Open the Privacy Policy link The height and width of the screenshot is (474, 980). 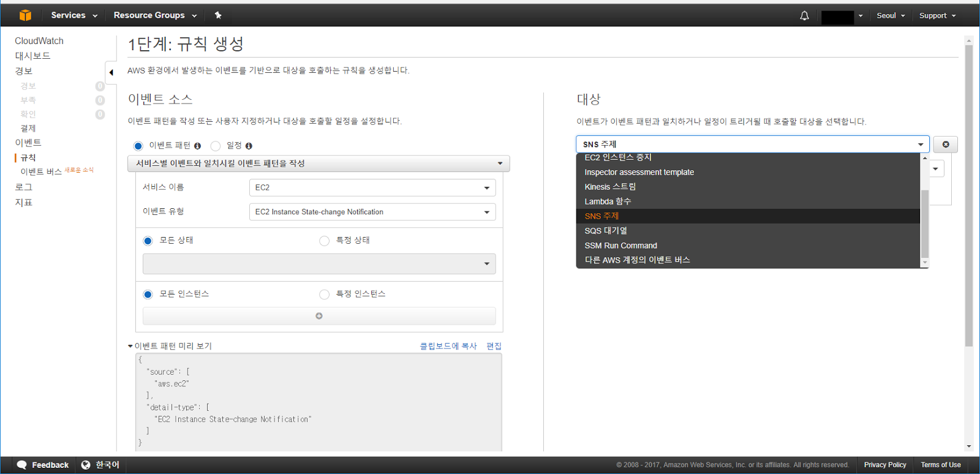[x=885, y=465]
